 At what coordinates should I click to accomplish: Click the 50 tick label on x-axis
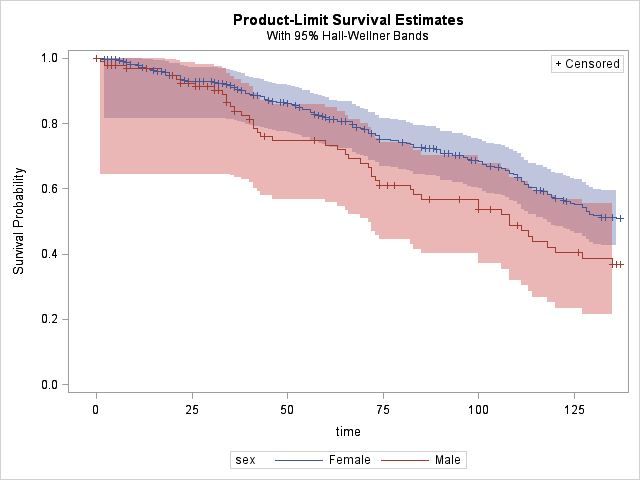[287, 410]
